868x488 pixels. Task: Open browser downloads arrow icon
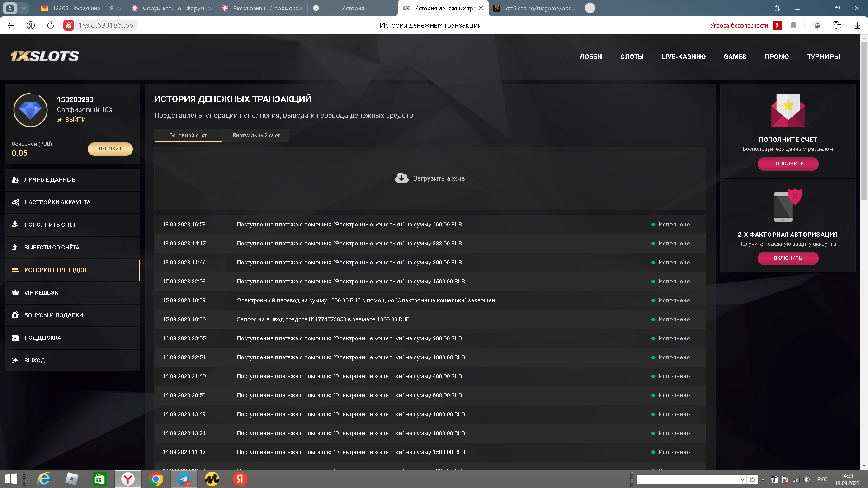pyautogui.click(x=857, y=25)
